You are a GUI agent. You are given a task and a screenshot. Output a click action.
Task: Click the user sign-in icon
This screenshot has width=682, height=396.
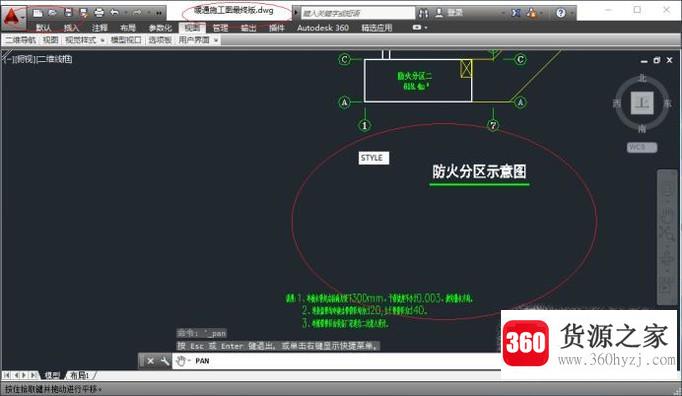(439, 13)
